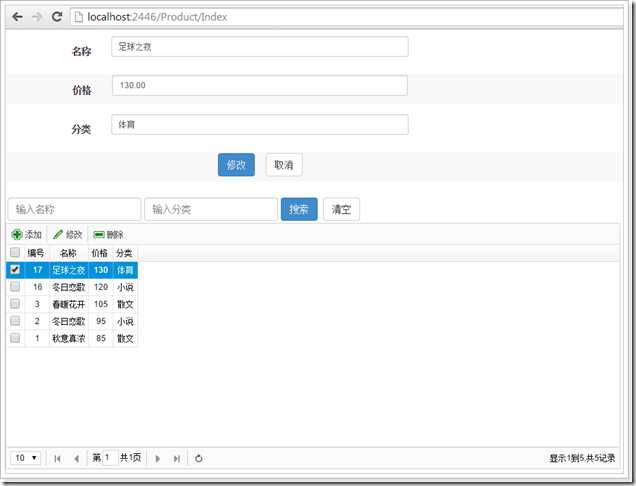Click the 取消 button
The height and width of the screenshot is (486, 636).
[x=284, y=165]
